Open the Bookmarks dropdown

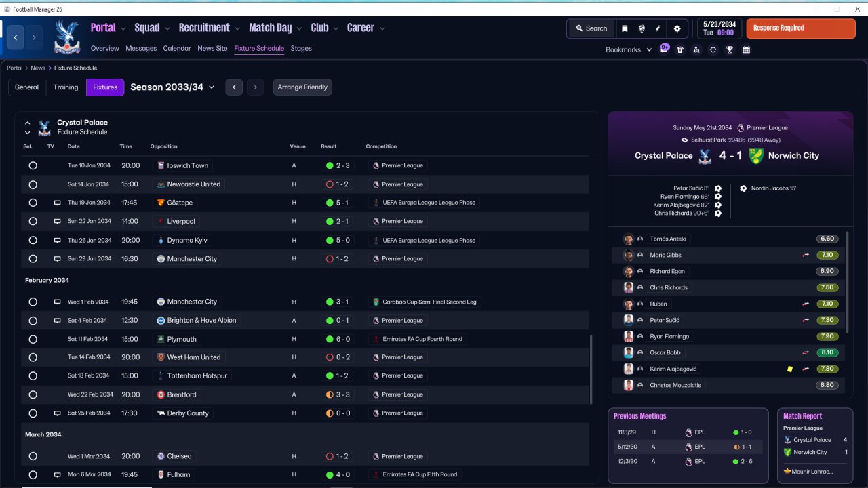[629, 49]
